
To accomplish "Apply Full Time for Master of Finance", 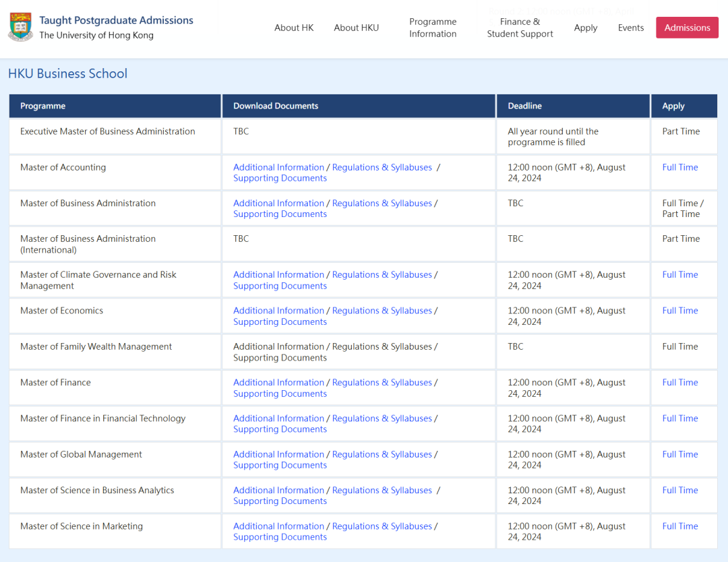I will pos(679,383).
